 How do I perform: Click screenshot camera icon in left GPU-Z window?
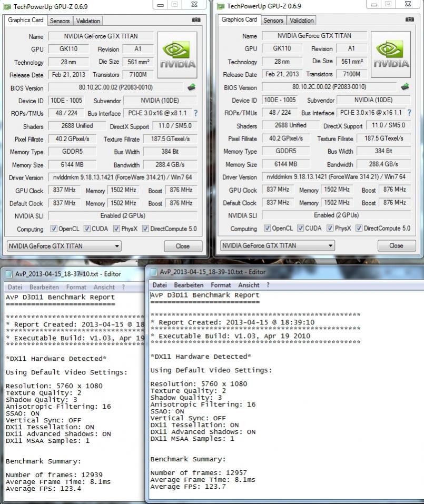coord(196,20)
